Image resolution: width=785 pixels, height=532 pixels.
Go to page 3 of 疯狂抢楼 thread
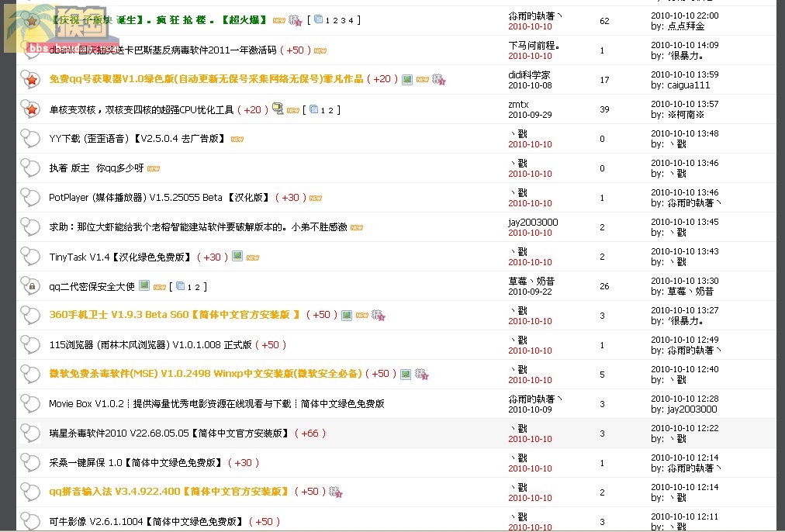coord(344,20)
